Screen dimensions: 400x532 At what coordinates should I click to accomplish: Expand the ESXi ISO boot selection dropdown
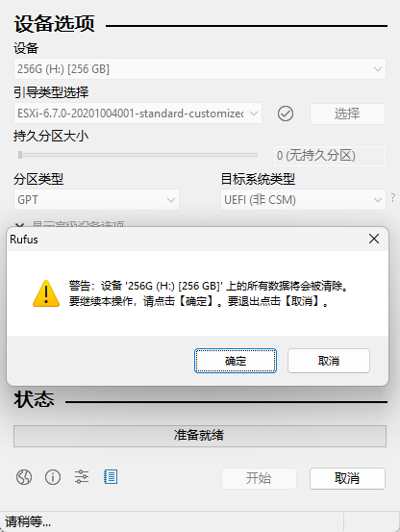tap(137, 114)
